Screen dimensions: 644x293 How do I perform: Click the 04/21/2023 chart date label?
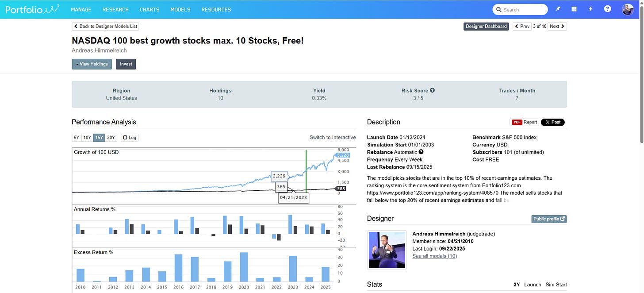[x=293, y=197]
